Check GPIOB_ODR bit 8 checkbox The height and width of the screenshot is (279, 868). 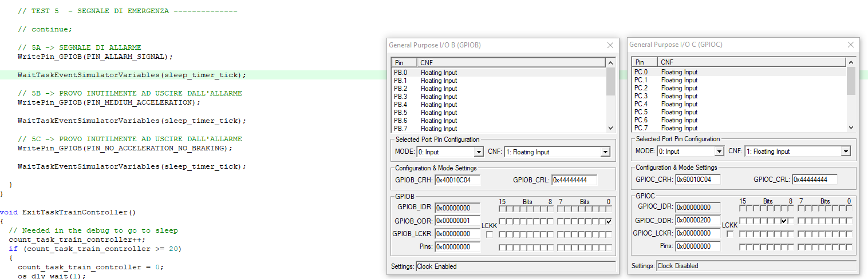tap(551, 221)
